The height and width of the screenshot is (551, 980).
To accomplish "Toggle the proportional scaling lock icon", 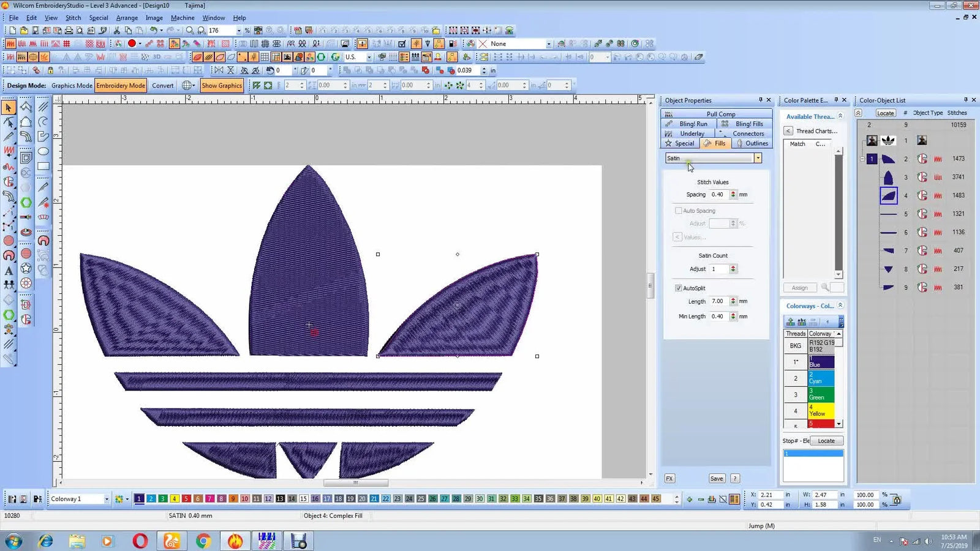I will 897,500.
